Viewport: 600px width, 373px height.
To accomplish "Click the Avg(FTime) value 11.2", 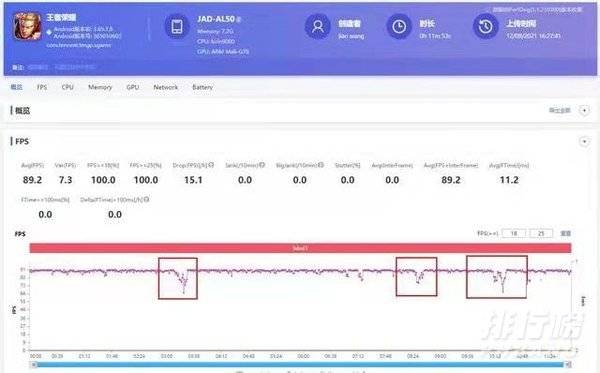I will pyautogui.click(x=509, y=180).
